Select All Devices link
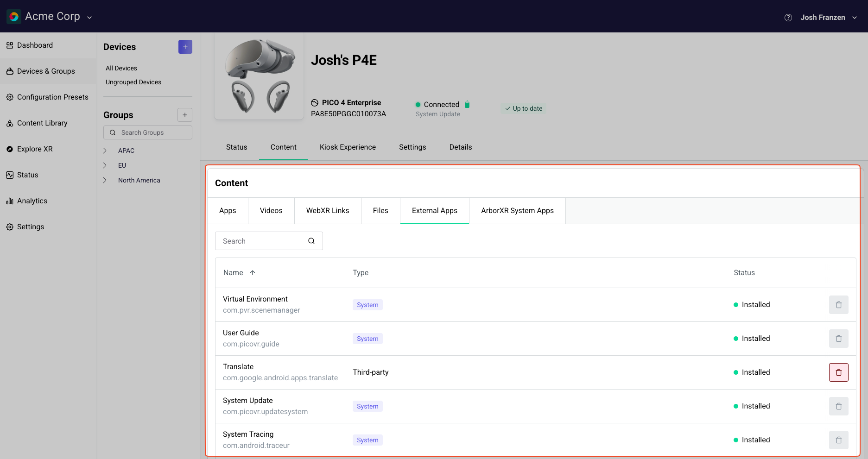 click(121, 68)
